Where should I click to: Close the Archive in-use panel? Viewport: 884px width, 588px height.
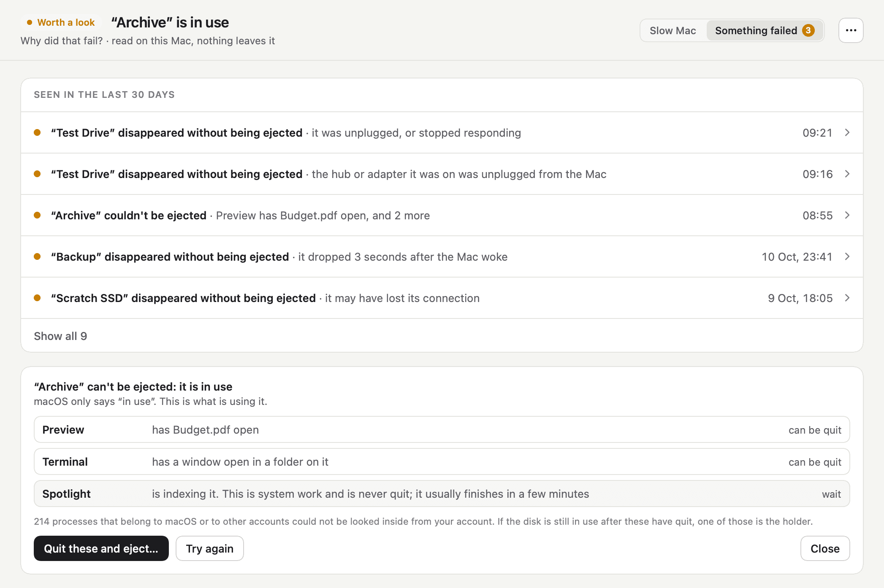pos(825,548)
